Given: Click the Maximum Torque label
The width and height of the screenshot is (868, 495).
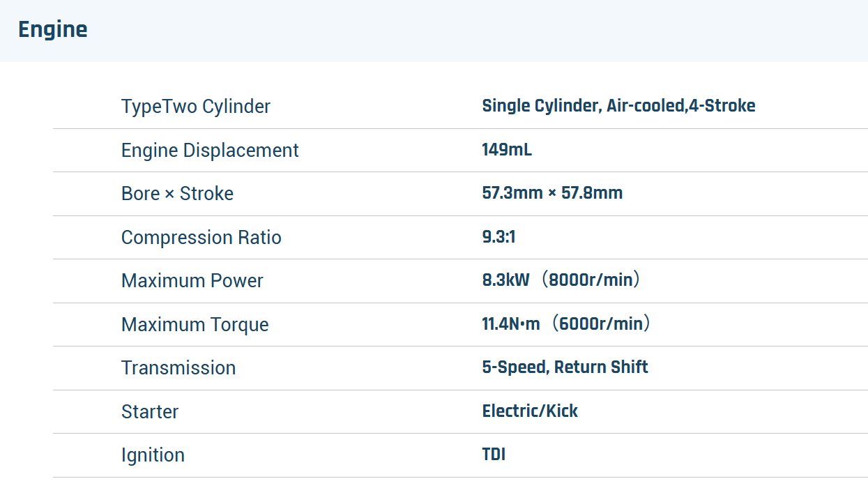Looking at the screenshot, I should pos(195,325).
